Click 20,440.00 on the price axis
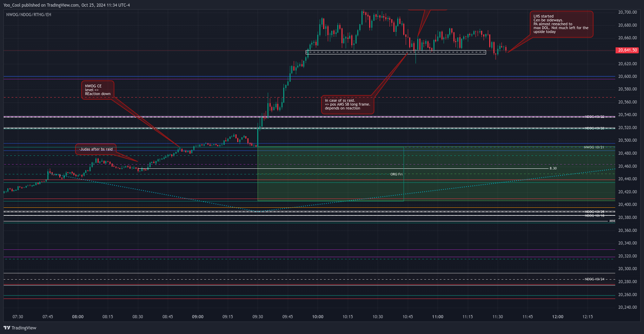 pyautogui.click(x=628, y=179)
